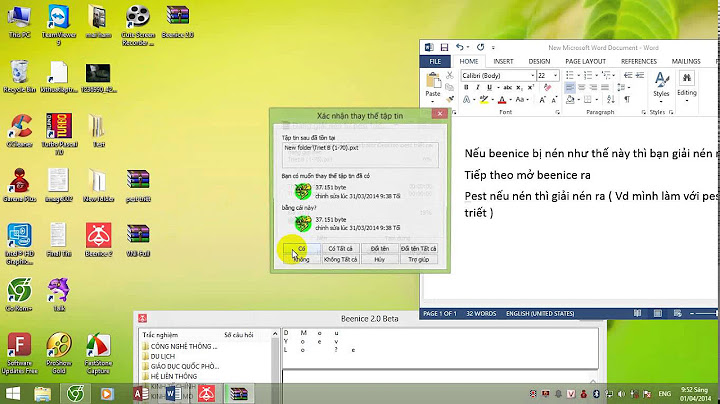Click the Show/Hide paragraph marks icon
Screen dimensions: 720x404
(627, 99)
